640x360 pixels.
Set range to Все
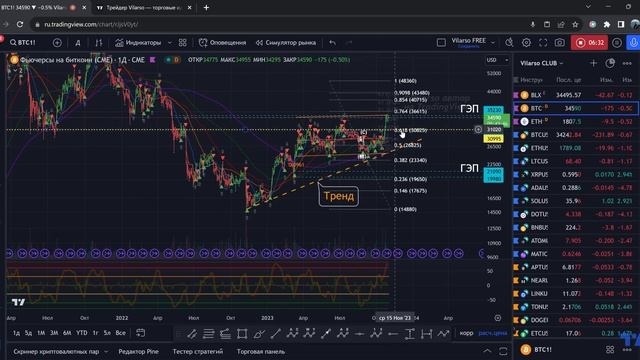[x=120, y=333]
